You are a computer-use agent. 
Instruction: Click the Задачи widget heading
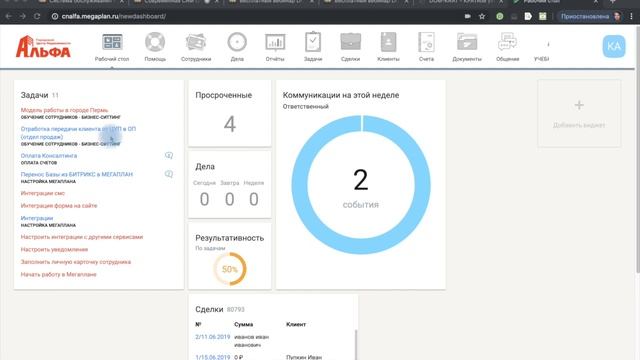[x=35, y=95]
